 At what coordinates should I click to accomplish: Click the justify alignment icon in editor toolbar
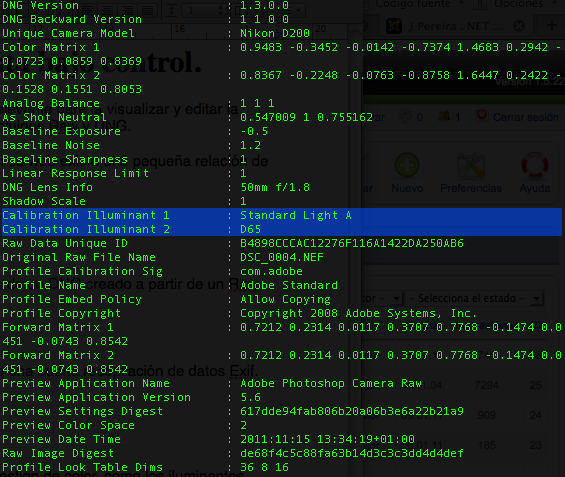click(x=147, y=11)
